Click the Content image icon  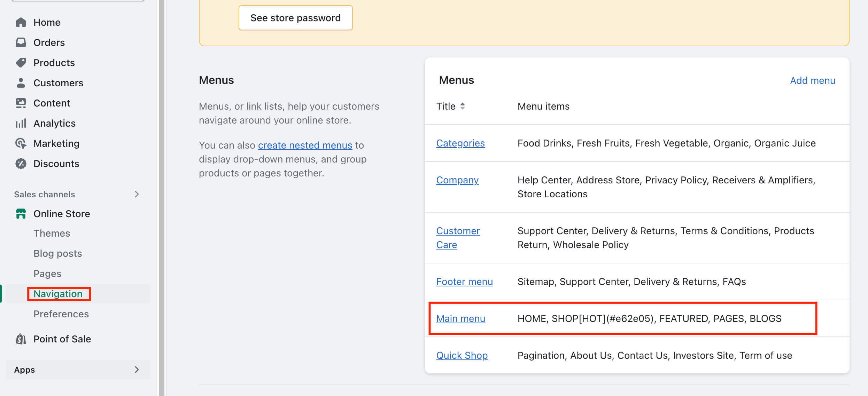tap(21, 103)
